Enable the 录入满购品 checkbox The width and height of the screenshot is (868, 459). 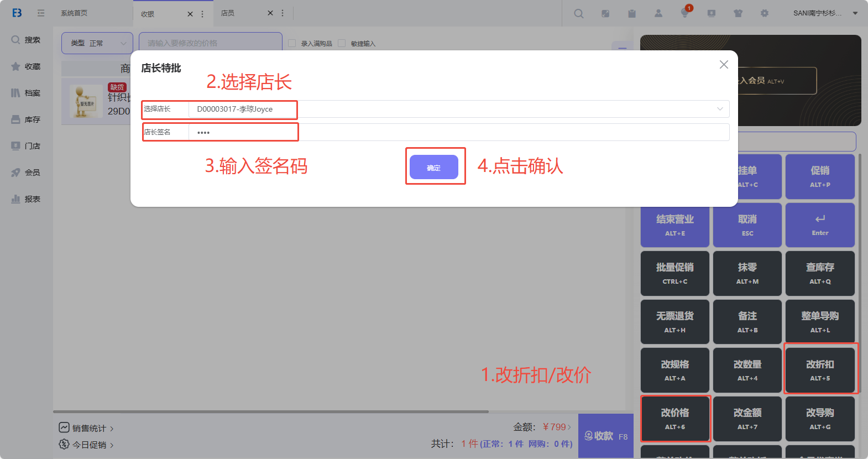tap(292, 43)
